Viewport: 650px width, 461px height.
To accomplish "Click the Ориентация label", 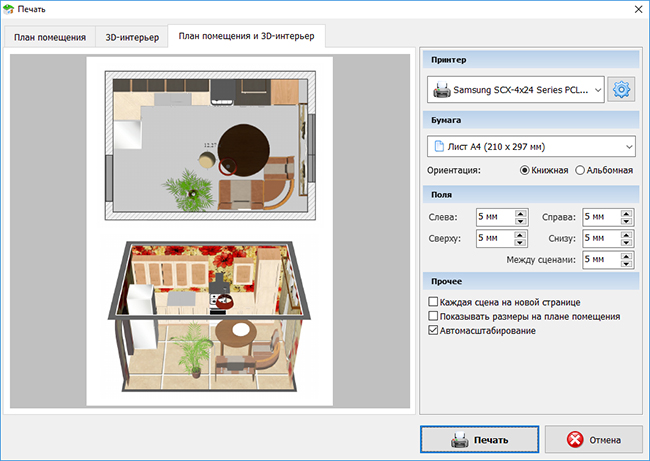I will (454, 170).
